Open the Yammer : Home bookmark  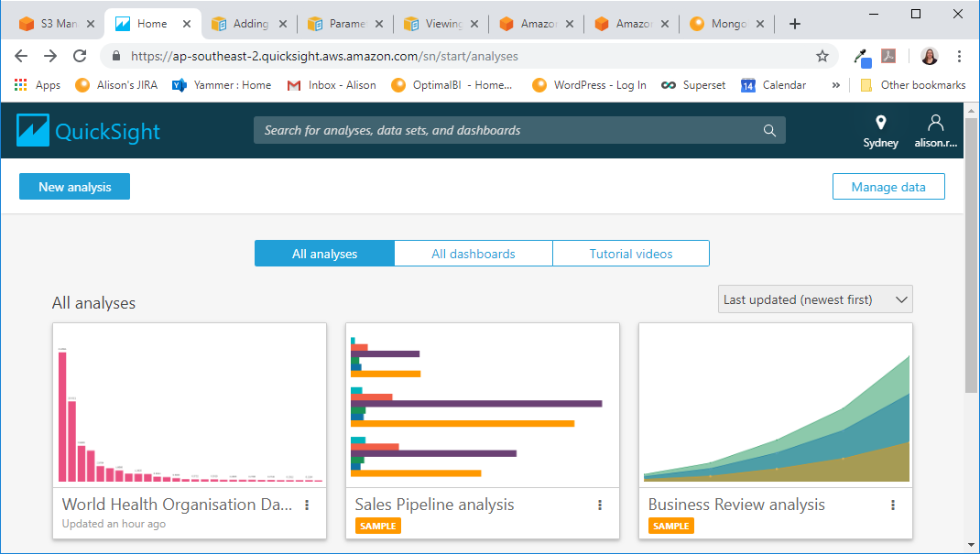(x=222, y=85)
